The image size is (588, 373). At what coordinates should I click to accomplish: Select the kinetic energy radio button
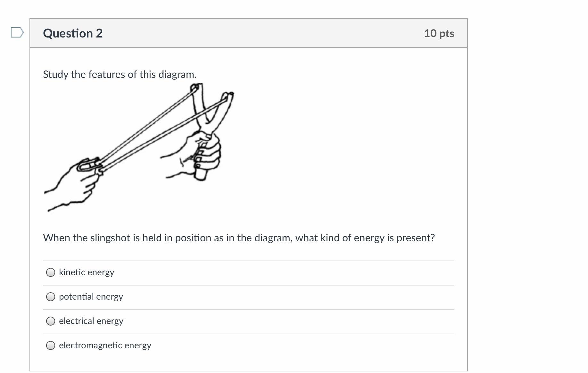click(x=51, y=272)
